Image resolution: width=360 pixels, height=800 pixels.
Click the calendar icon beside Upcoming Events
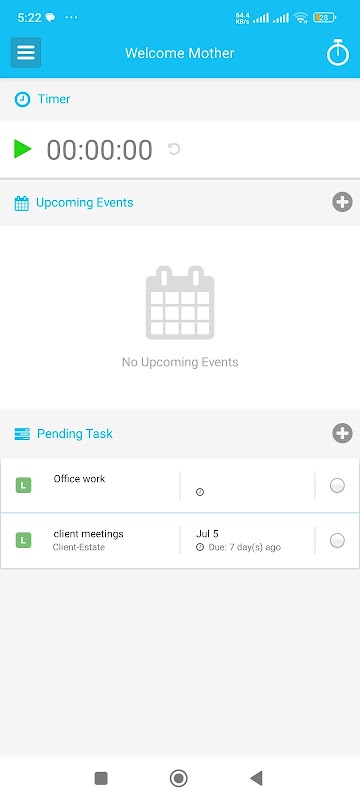(21, 203)
